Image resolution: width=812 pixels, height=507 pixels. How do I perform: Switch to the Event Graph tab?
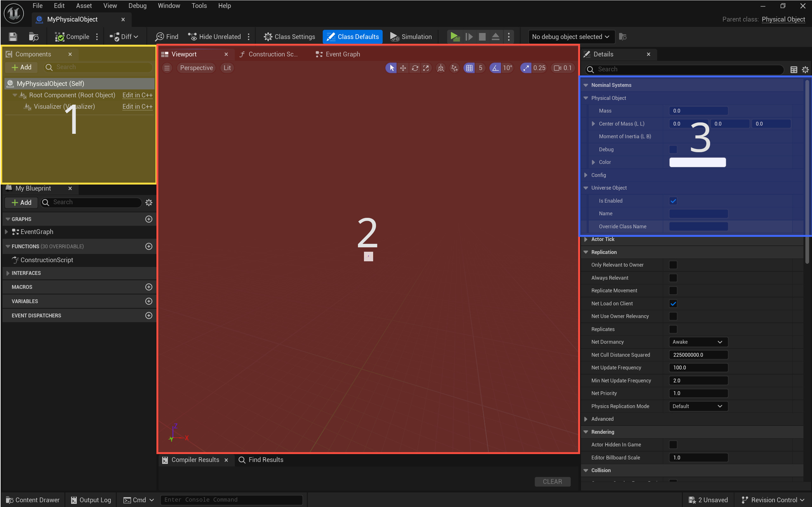pyautogui.click(x=342, y=54)
